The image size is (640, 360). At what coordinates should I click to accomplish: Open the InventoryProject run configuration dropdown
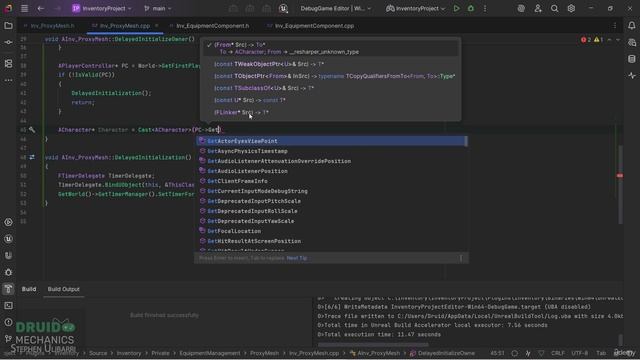415,8
